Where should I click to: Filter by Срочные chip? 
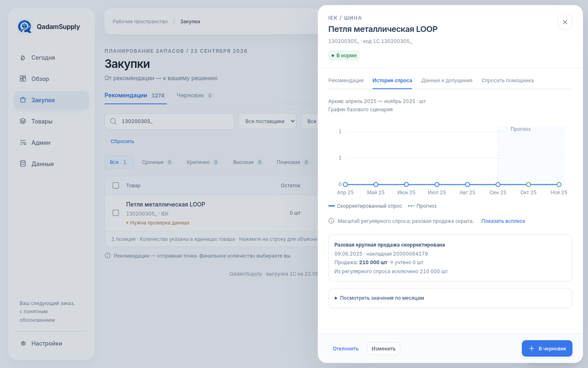point(157,162)
